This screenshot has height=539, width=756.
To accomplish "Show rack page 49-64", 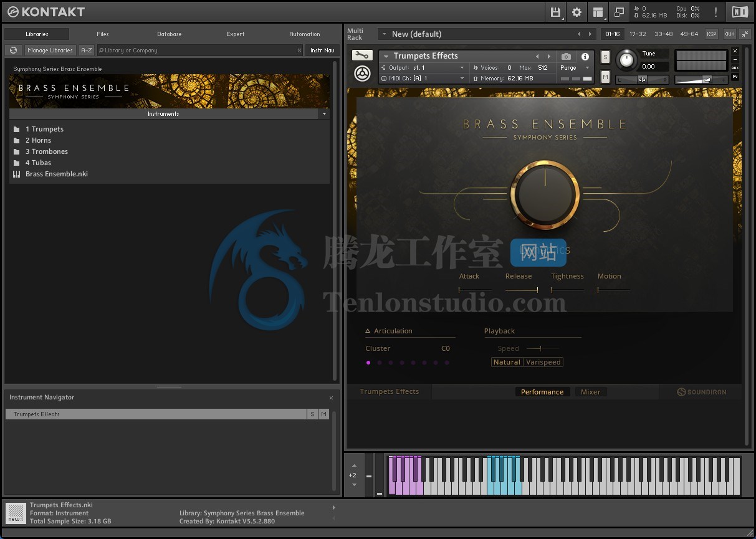I will (x=689, y=34).
